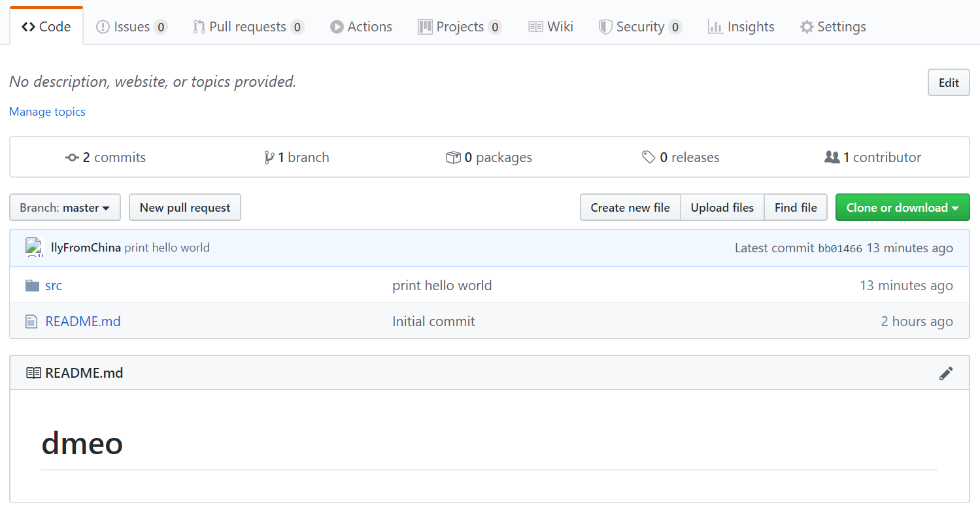View the 2 commits history
This screenshot has height=513, width=980.
pyautogui.click(x=106, y=157)
